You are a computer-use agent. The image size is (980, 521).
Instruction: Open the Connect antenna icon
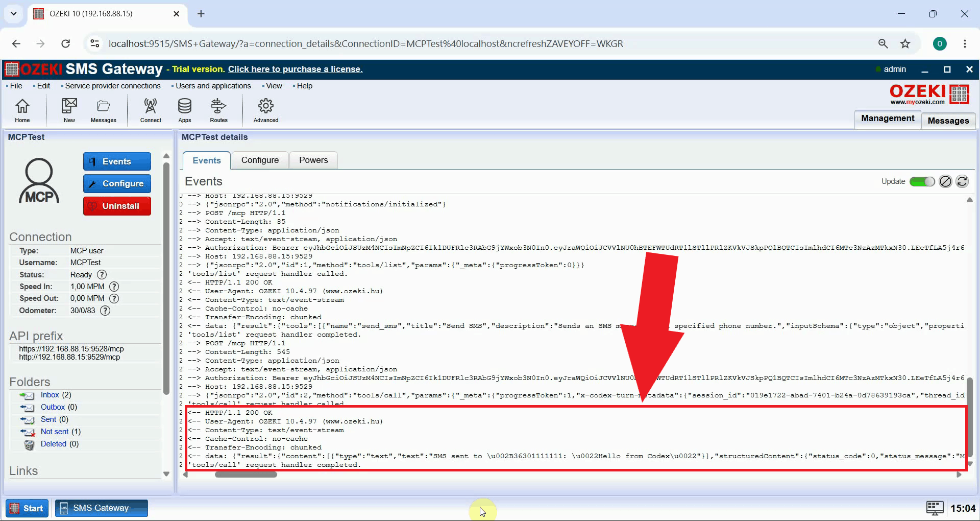tap(151, 110)
